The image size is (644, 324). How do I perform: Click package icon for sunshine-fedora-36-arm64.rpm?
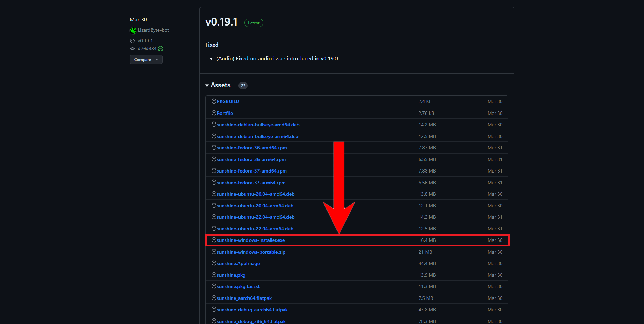[x=214, y=159]
